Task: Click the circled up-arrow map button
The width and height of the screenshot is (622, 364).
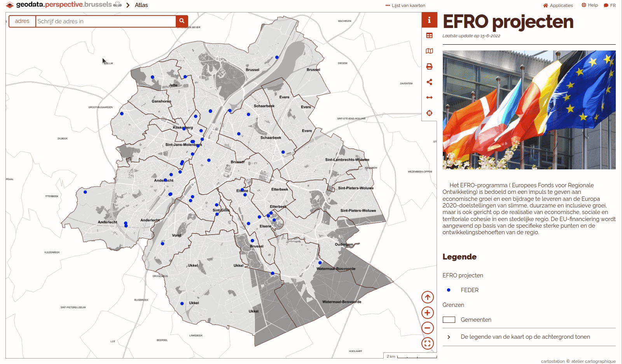Action: (427, 298)
